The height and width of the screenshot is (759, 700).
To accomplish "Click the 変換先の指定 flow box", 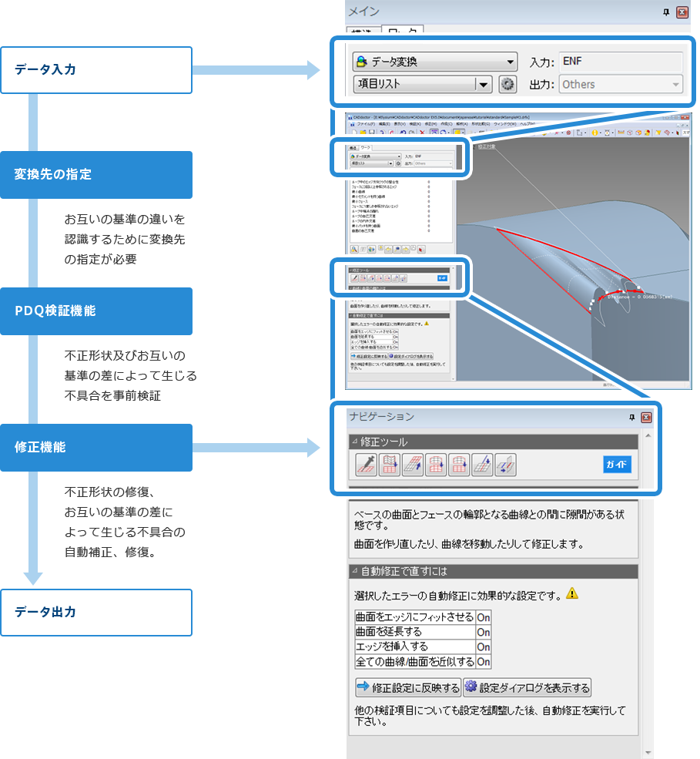I will [x=96, y=175].
